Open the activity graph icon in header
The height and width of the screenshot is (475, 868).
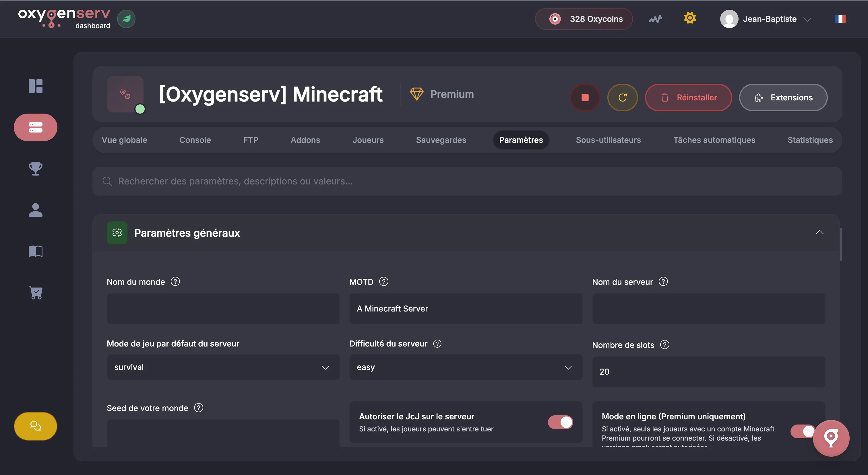point(655,19)
